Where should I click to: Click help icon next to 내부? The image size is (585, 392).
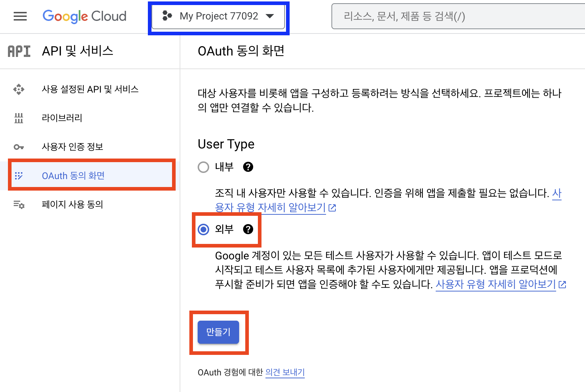(x=248, y=167)
